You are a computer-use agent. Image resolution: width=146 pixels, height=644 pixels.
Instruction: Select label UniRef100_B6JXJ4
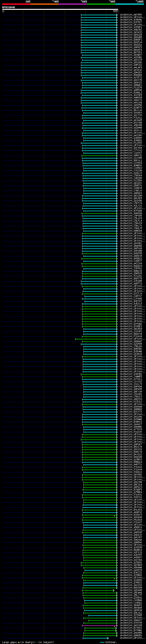click(131, 110)
